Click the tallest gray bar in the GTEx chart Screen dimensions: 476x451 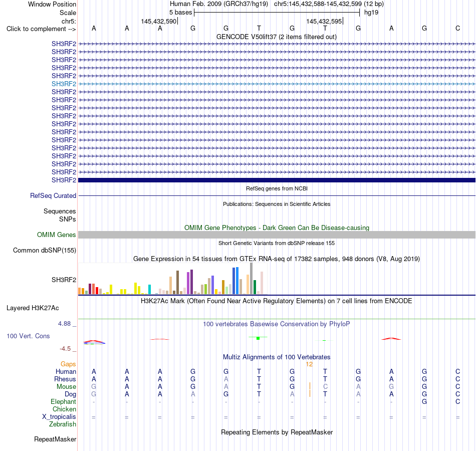coord(251,279)
